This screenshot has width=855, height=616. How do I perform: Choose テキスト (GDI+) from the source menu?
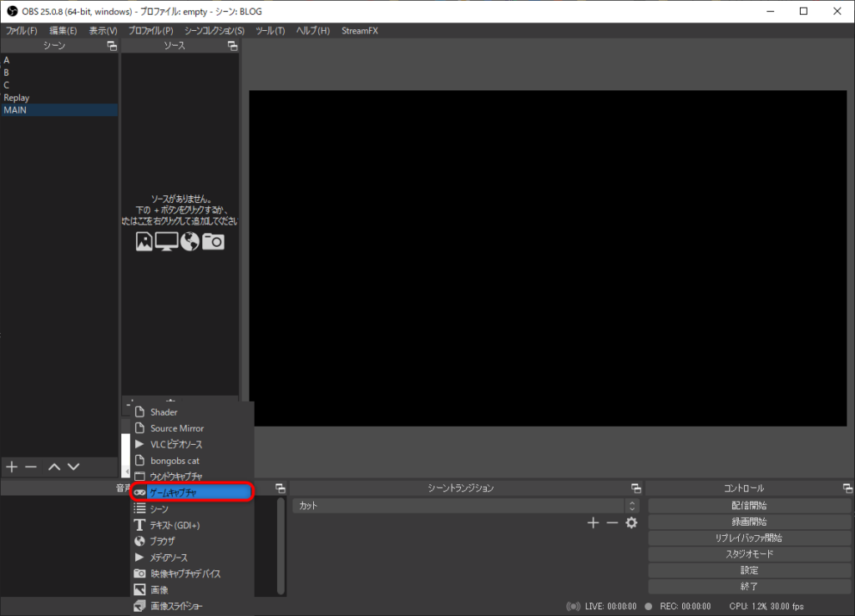click(x=175, y=525)
